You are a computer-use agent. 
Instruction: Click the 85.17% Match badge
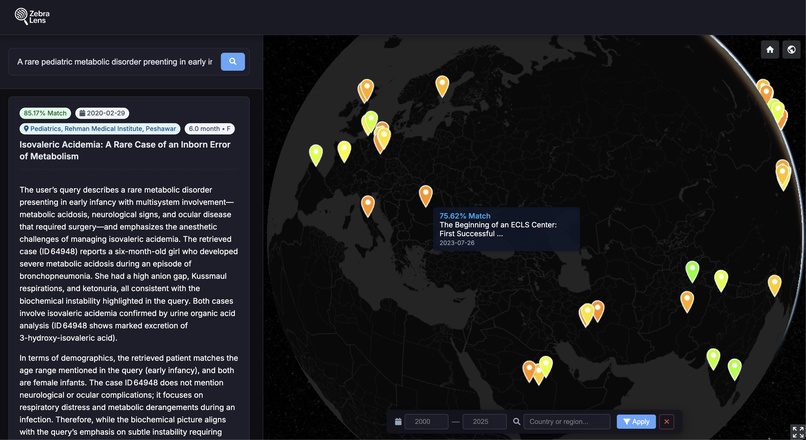point(45,113)
